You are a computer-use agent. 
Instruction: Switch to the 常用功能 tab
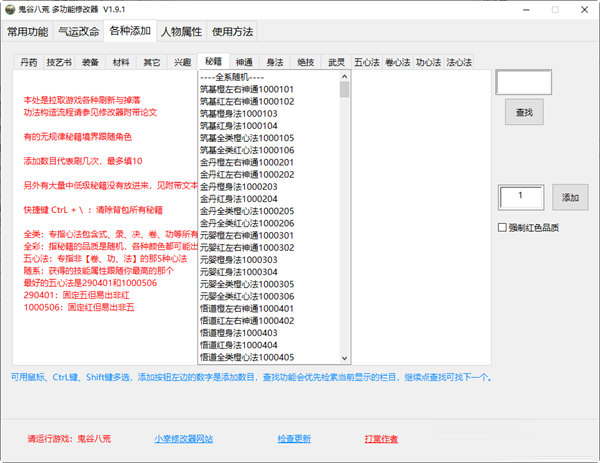click(27, 32)
